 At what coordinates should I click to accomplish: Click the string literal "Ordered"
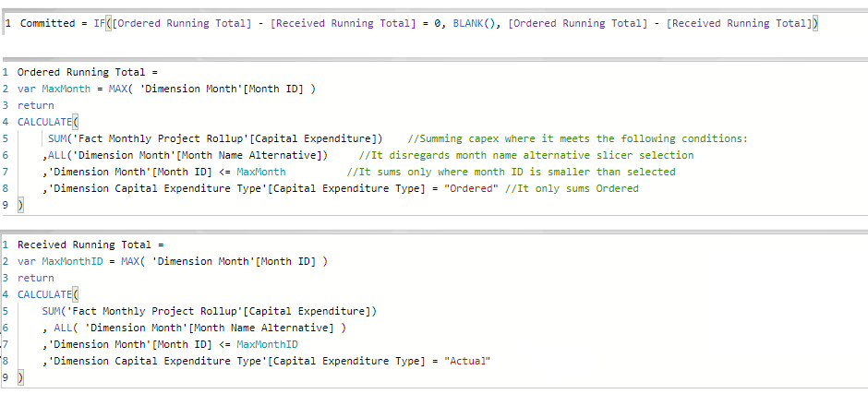click(471, 188)
